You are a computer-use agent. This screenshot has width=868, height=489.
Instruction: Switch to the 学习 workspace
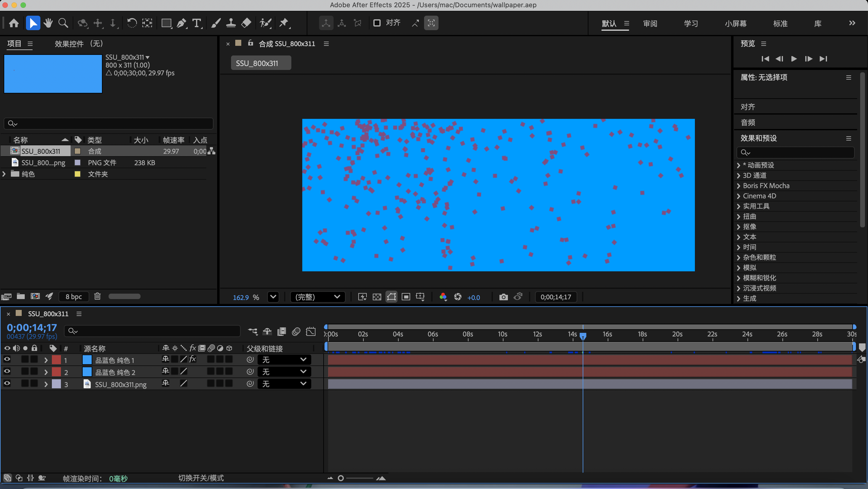(690, 23)
